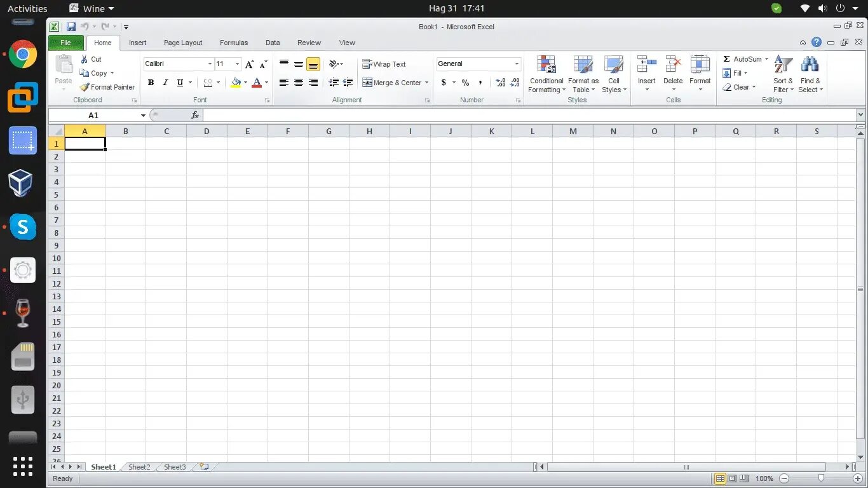Toggle Wrap Text on selected cell
868x488 pixels.
click(x=384, y=64)
